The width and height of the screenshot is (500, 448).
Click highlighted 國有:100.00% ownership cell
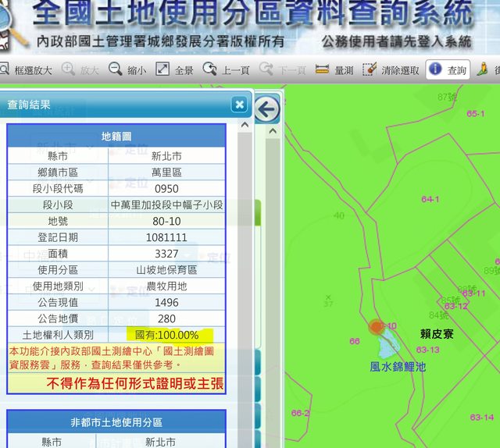coord(166,336)
